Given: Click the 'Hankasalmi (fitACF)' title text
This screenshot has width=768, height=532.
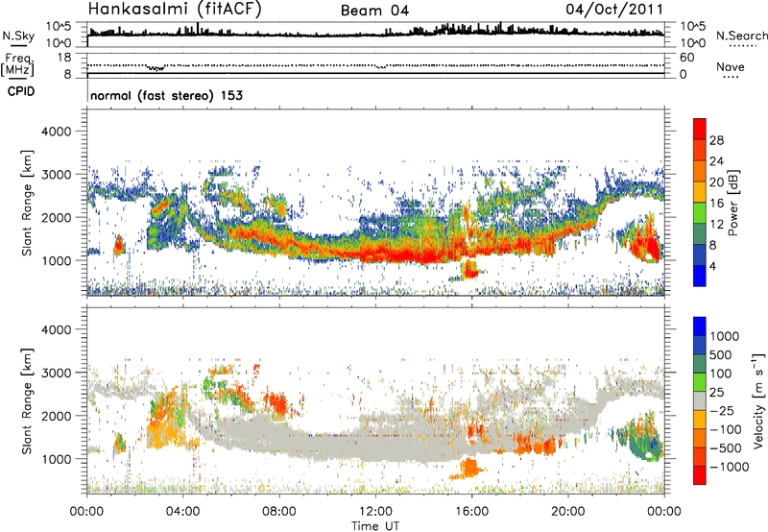Looking at the screenshot, I should pos(175,9).
